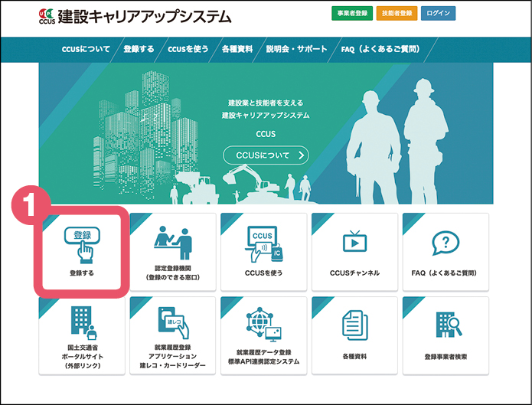Click the 建レコ・カードリーダー label text
Screen dimensions: 532x405
[173, 365]
